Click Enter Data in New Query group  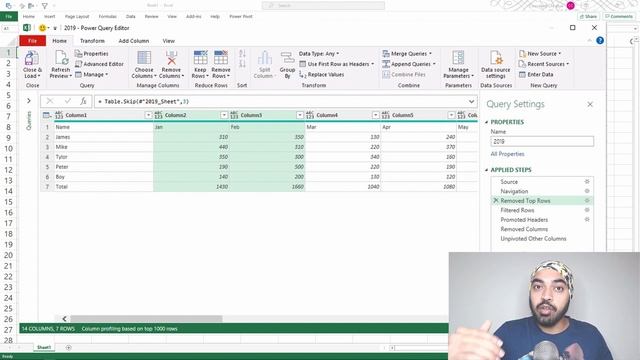(536, 75)
